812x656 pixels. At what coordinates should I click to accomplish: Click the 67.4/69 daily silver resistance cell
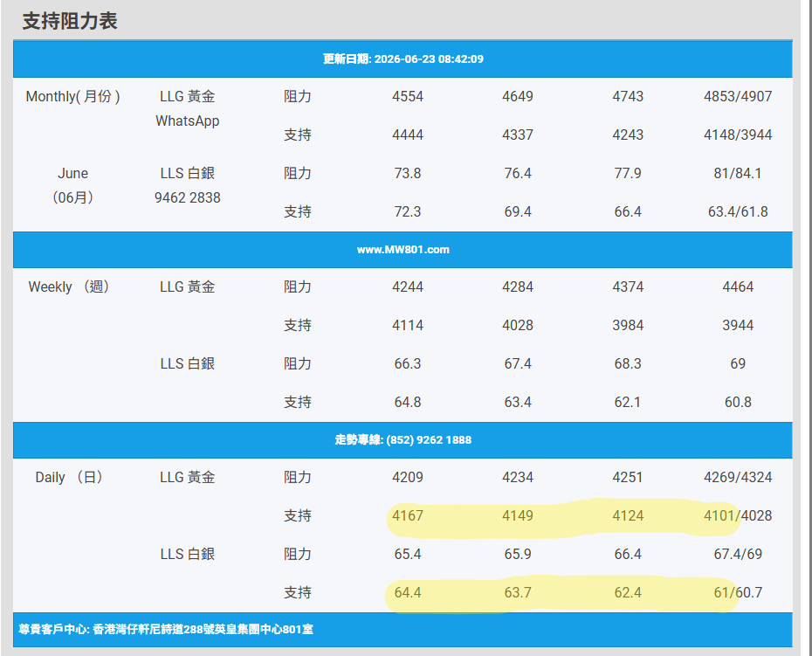tap(738, 554)
